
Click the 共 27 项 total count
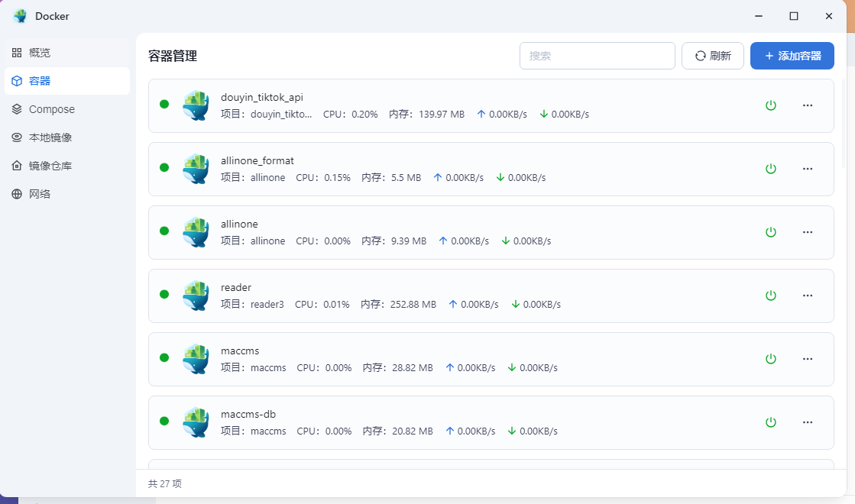165,484
